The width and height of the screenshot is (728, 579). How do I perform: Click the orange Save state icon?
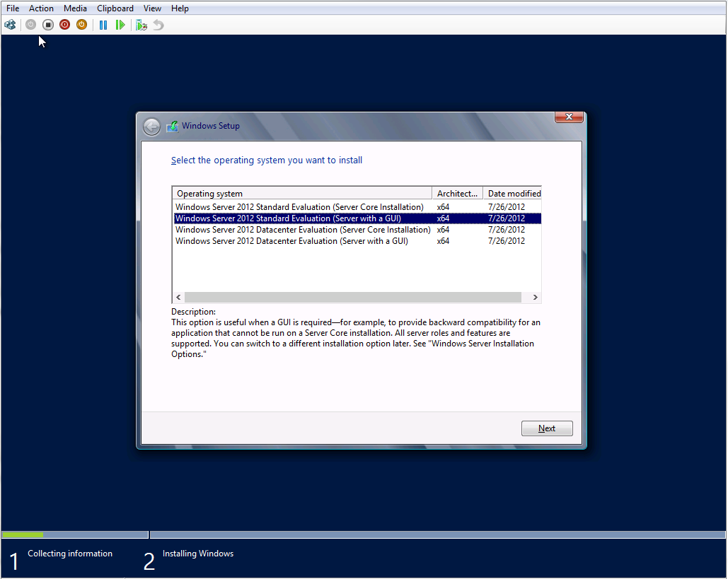point(81,25)
